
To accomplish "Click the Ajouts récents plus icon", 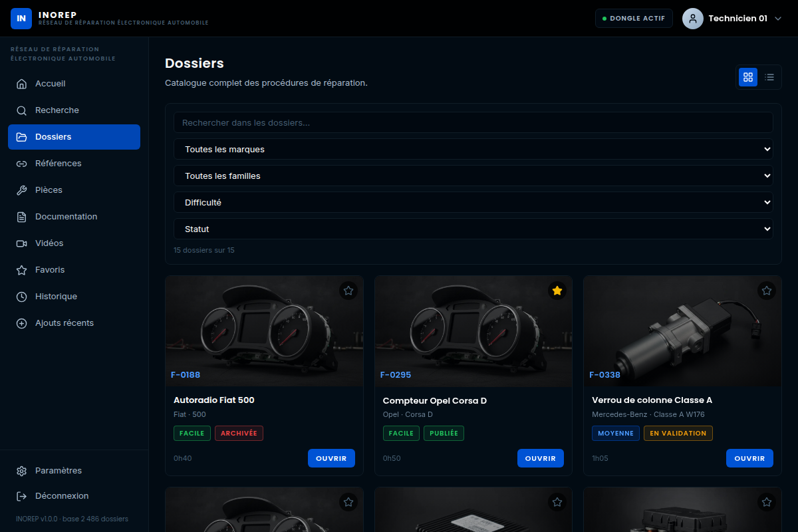I will (22, 323).
